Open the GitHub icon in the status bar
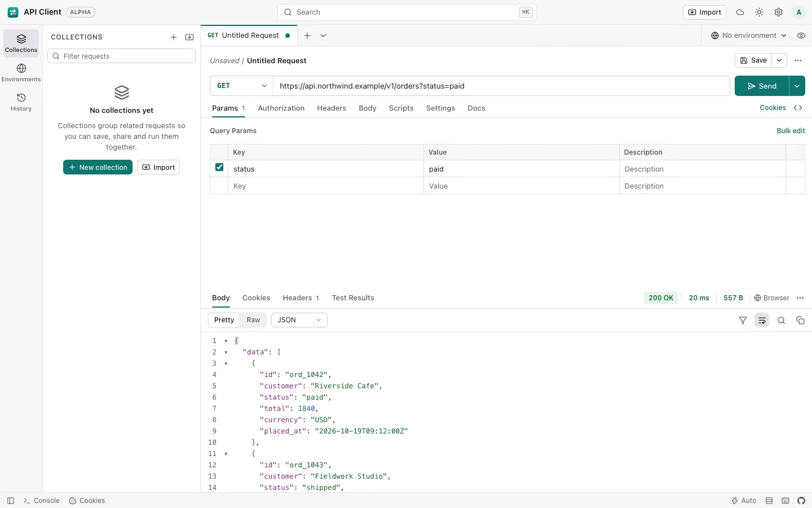812x508 pixels. coord(801,501)
